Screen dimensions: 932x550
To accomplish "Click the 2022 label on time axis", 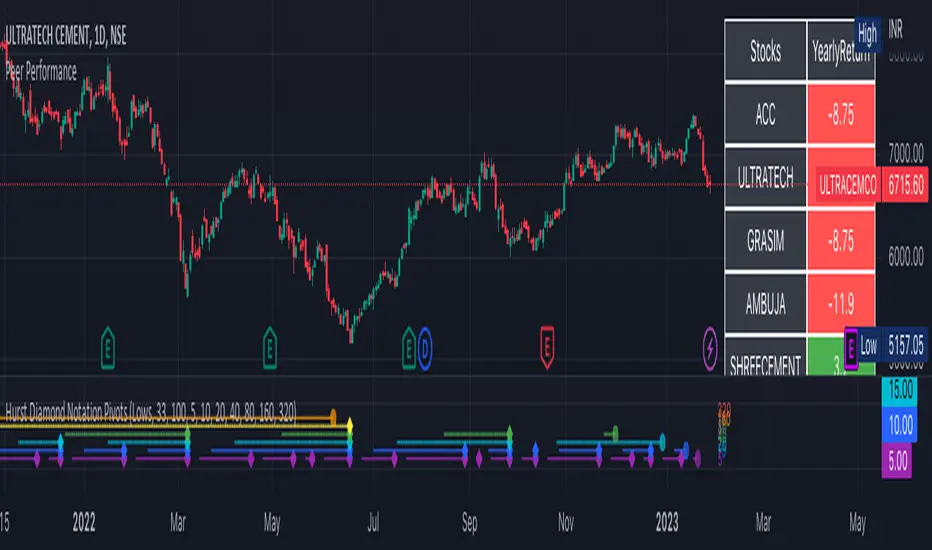I will tap(84, 523).
